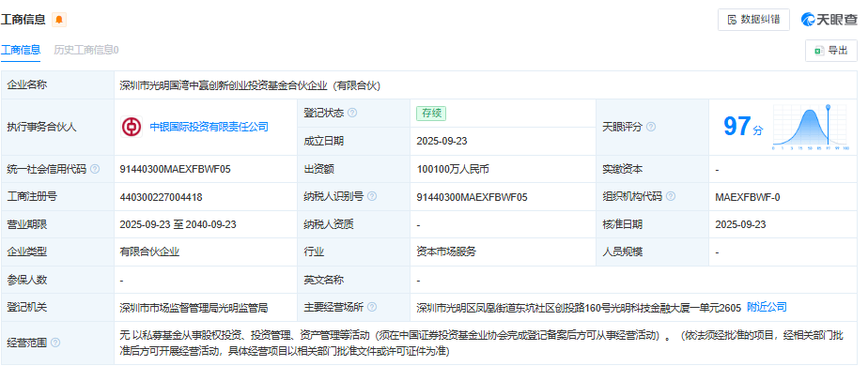This screenshot has width=868, height=366.
Task: Click the 经营范围 description text
Action: (481, 343)
